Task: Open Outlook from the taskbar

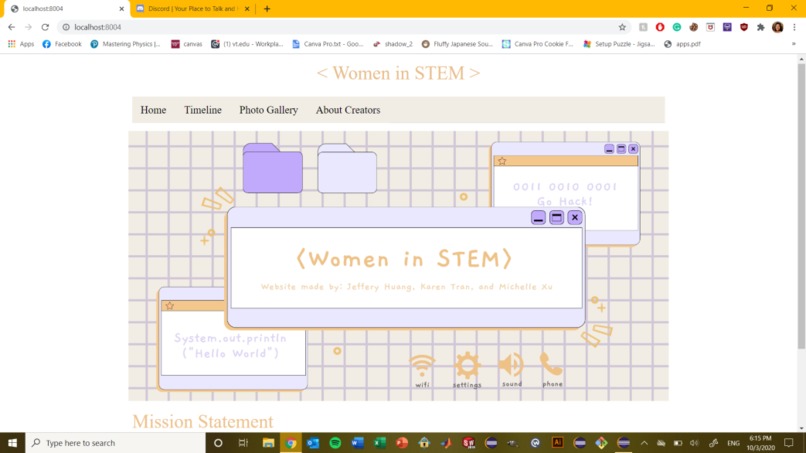Action: (x=313, y=443)
